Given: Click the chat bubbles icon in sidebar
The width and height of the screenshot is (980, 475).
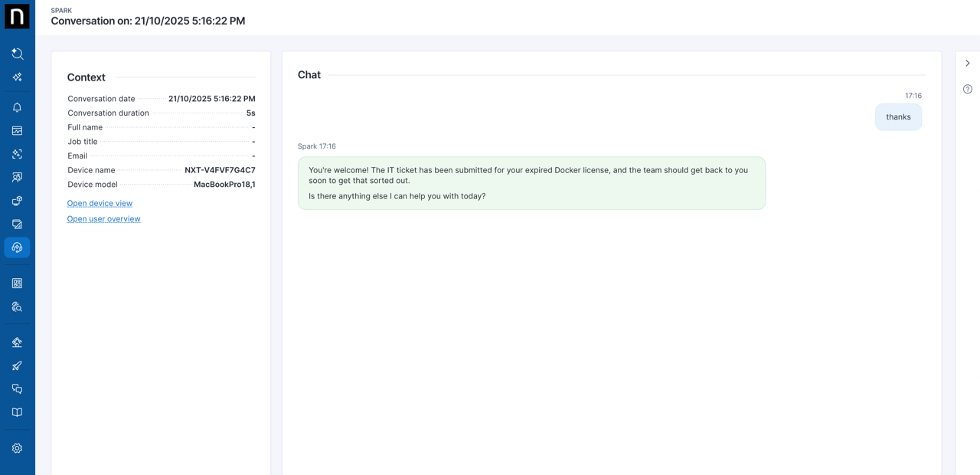Looking at the screenshot, I should [17, 389].
